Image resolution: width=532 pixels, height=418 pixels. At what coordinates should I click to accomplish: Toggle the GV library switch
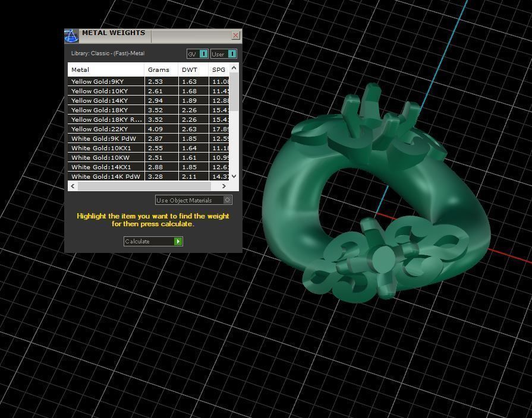pyautogui.click(x=197, y=54)
